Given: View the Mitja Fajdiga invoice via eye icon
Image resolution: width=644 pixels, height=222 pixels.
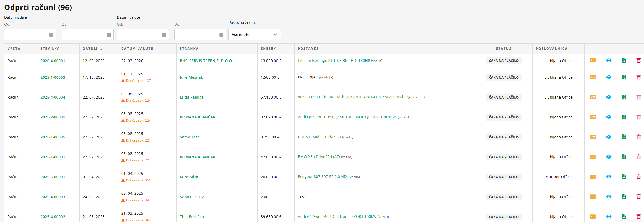Looking at the screenshot, I should click(609, 97).
